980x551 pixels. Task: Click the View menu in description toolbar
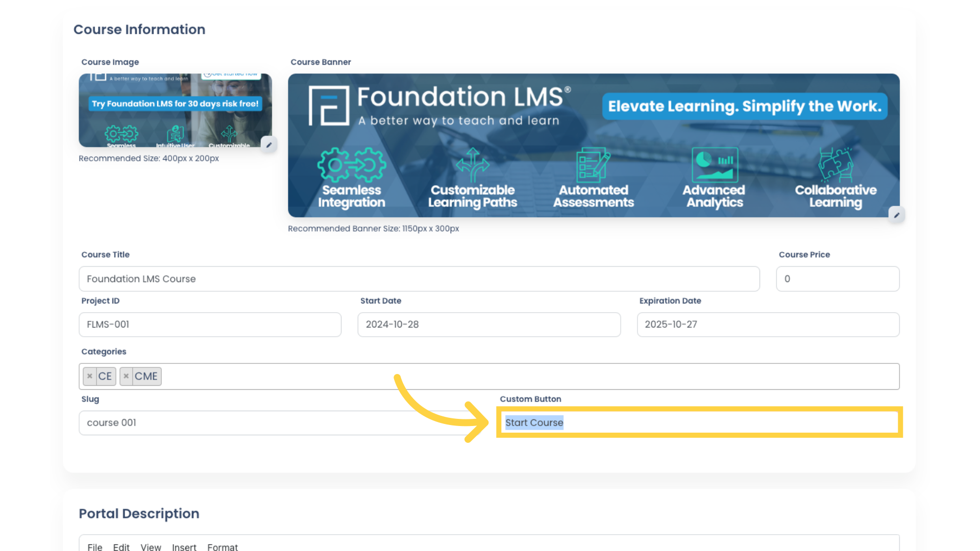point(150,546)
